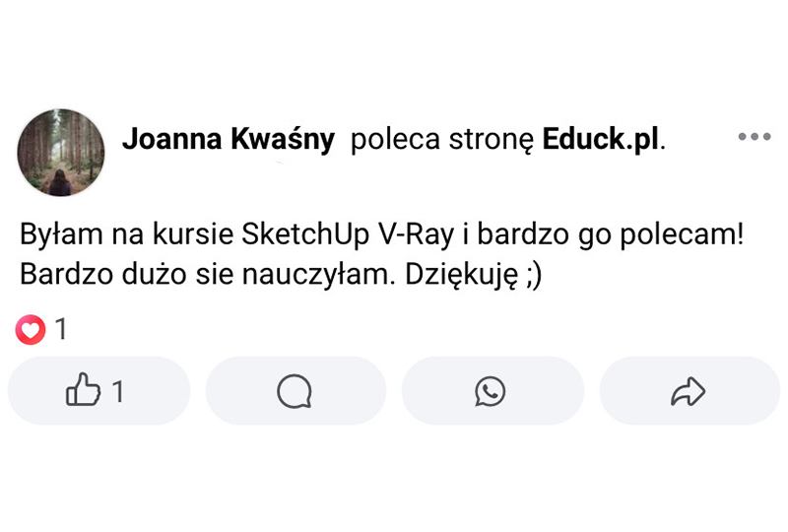
Task: Visit Joanna Kwaśny's profile via her name
Action: pos(229,141)
